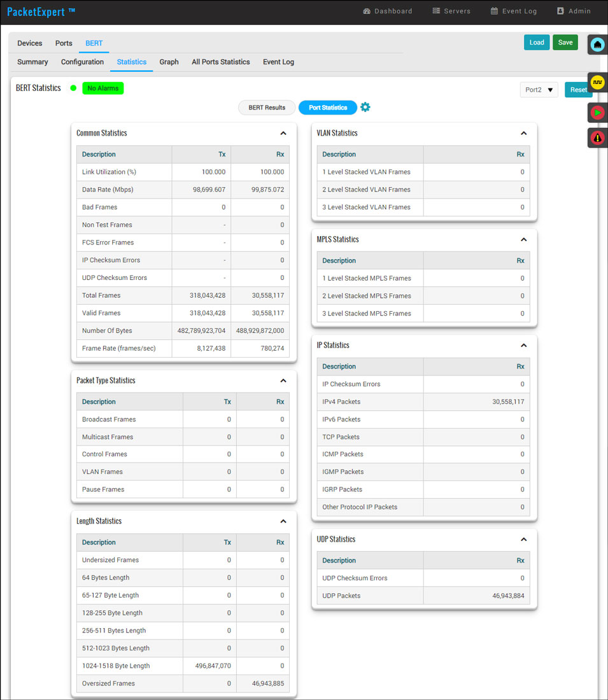The image size is (608, 700).
Task: Click the PacketExpert logo
Action: pyautogui.click(x=41, y=11)
